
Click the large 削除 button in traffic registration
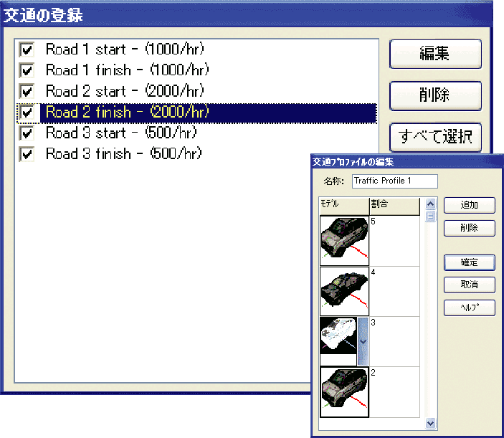click(435, 96)
